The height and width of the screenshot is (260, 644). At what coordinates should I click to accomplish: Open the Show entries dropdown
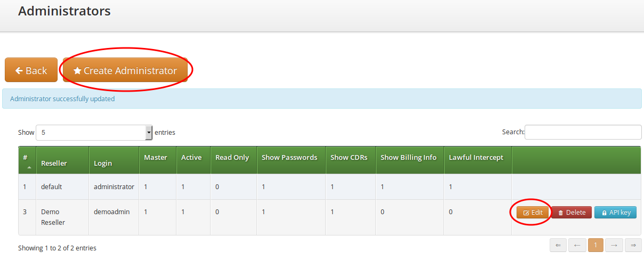coord(94,132)
